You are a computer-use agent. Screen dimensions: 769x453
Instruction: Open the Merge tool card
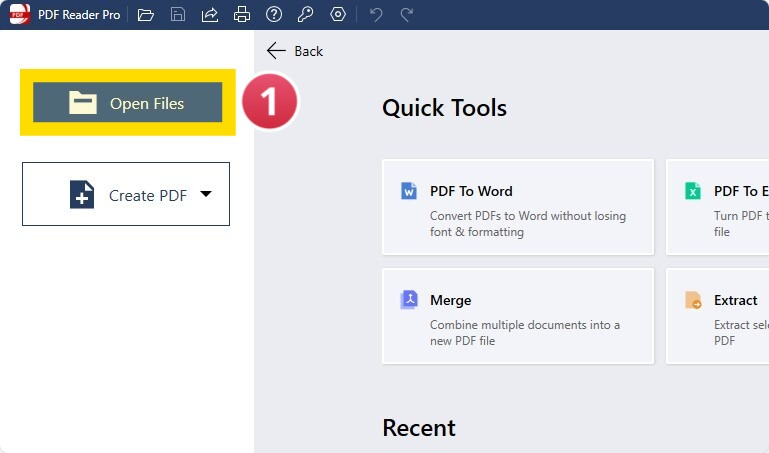[518, 316]
